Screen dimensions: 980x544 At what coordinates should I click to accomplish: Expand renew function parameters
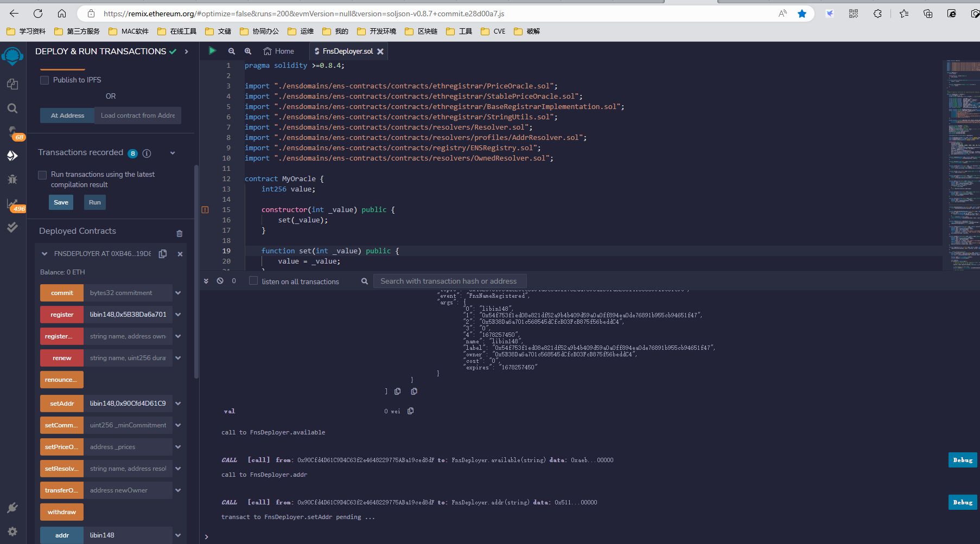[178, 358]
